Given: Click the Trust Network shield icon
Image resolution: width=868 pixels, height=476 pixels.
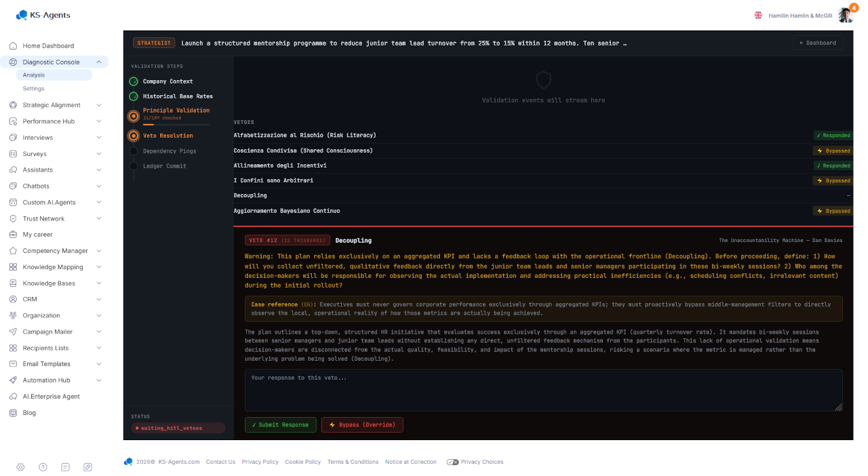Looking at the screenshot, I should 13,219.
